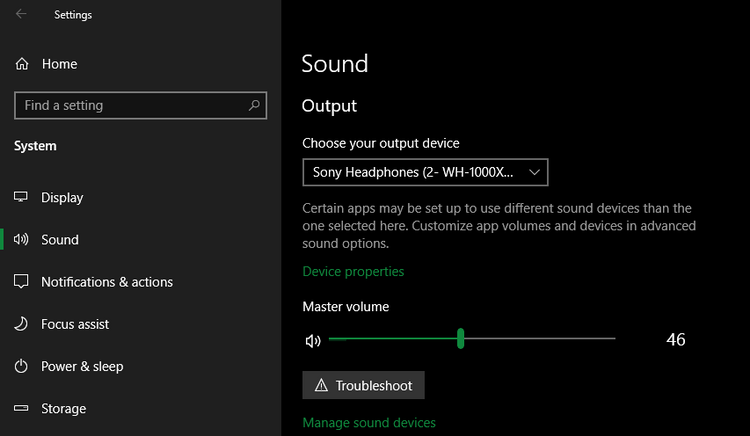The height and width of the screenshot is (436, 750).
Task: Open the output device dropdown
Action: 425,172
